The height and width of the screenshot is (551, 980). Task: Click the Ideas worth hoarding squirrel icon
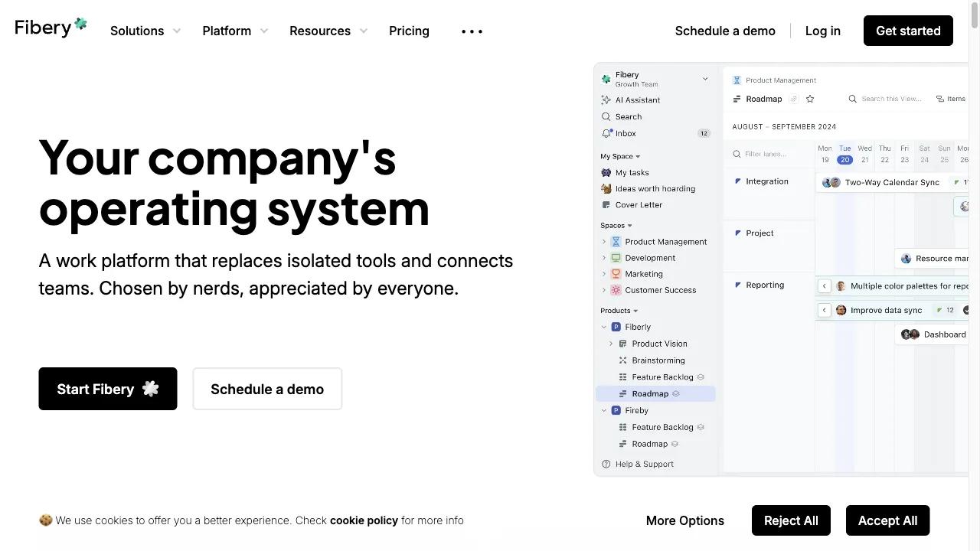[x=606, y=189]
